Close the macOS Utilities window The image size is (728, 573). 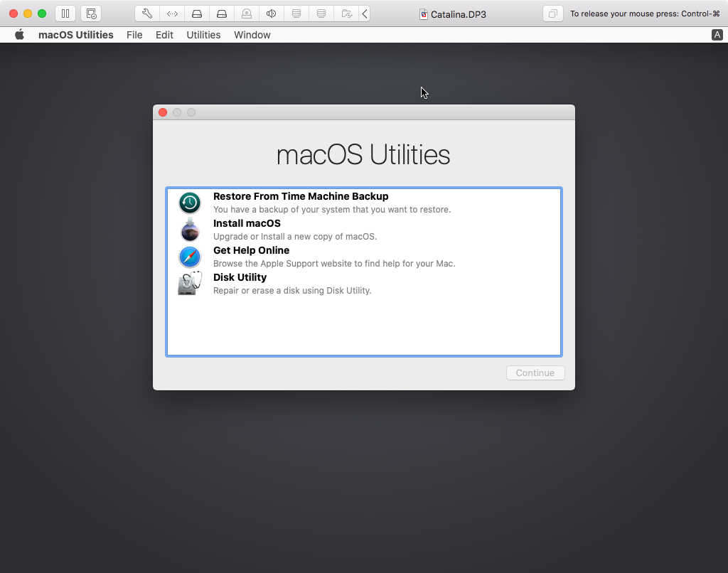(163, 112)
